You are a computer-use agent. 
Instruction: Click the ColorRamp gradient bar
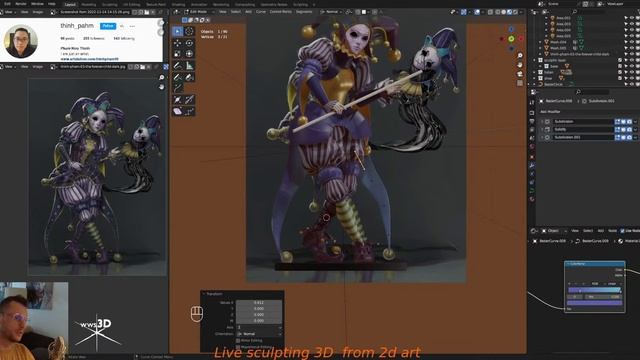[x=595, y=290]
